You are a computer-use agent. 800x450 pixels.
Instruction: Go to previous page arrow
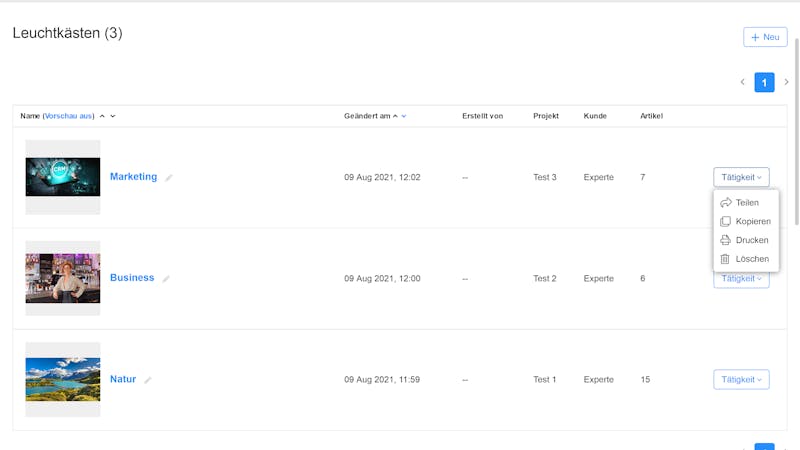(x=743, y=82)
